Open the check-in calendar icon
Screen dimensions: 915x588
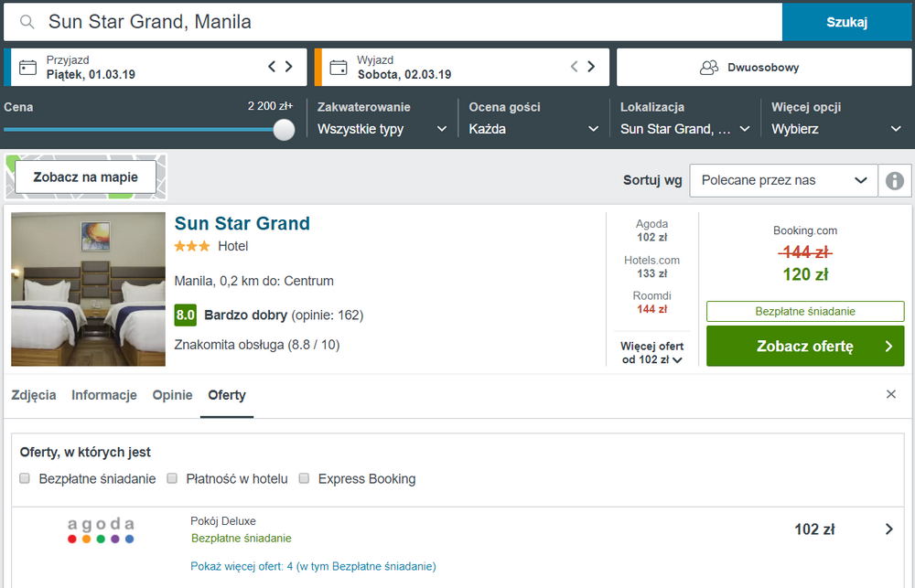(x=27, y=68)
